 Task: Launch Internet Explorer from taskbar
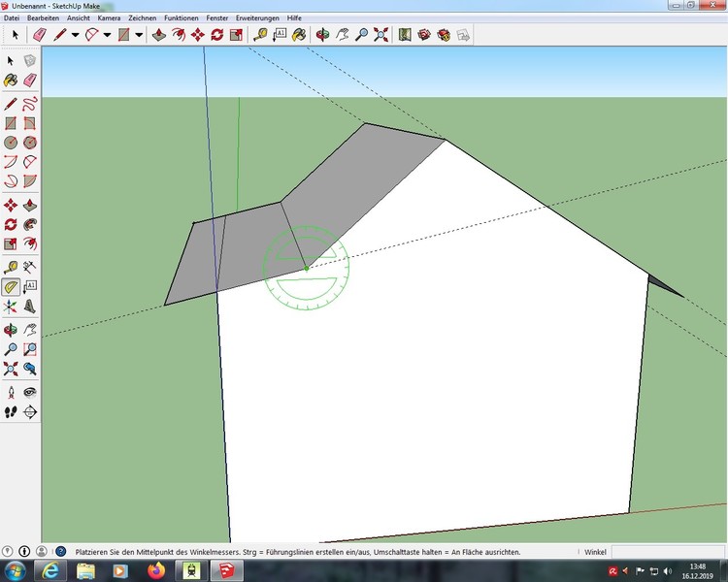(x=50, y=570)
